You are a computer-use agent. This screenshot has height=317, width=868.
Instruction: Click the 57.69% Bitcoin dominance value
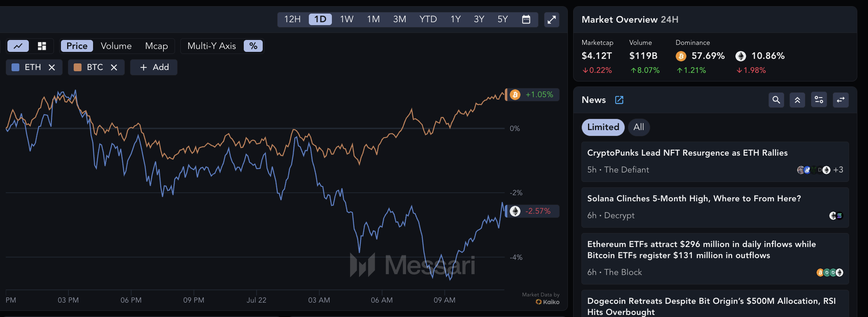[708, 56]
